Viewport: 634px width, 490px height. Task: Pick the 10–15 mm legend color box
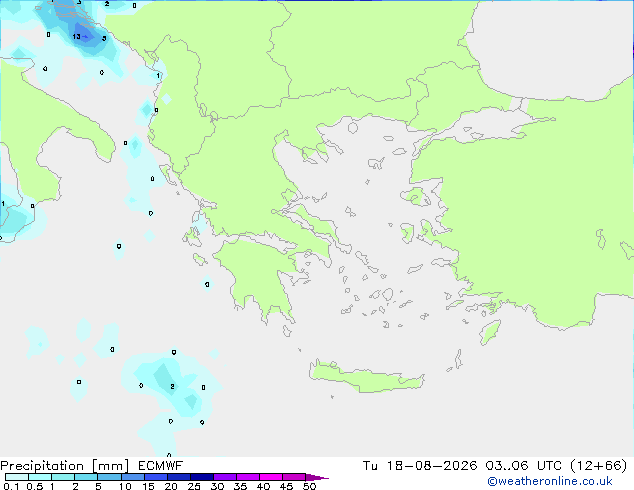pyautogui.click(x=132, y=477)
